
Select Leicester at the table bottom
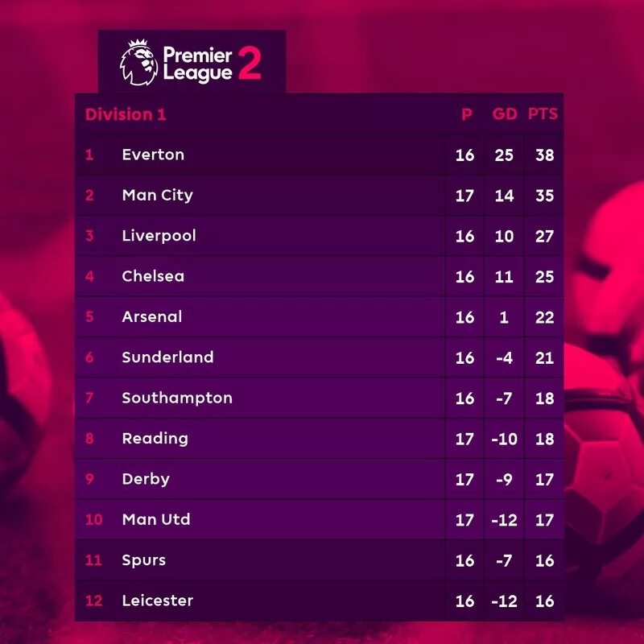tap(158, 601)
